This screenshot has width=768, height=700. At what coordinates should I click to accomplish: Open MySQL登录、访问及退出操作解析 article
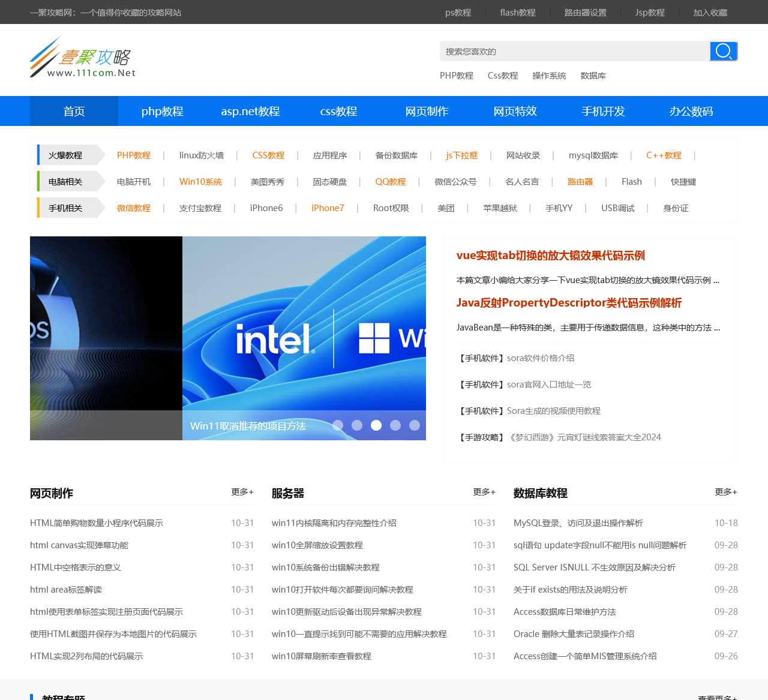pos(578,523)
